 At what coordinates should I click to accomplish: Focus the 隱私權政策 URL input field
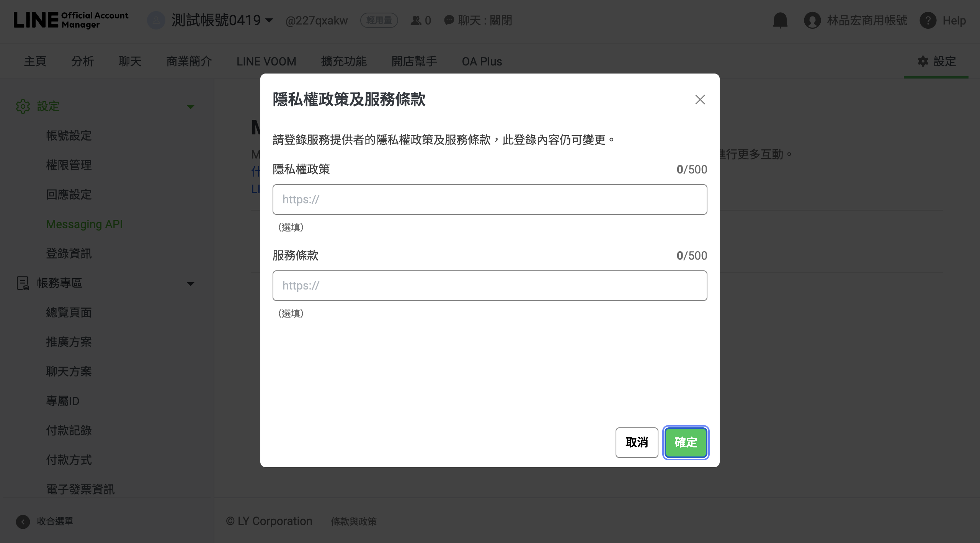pyautogui.click(x=490, y=200)
